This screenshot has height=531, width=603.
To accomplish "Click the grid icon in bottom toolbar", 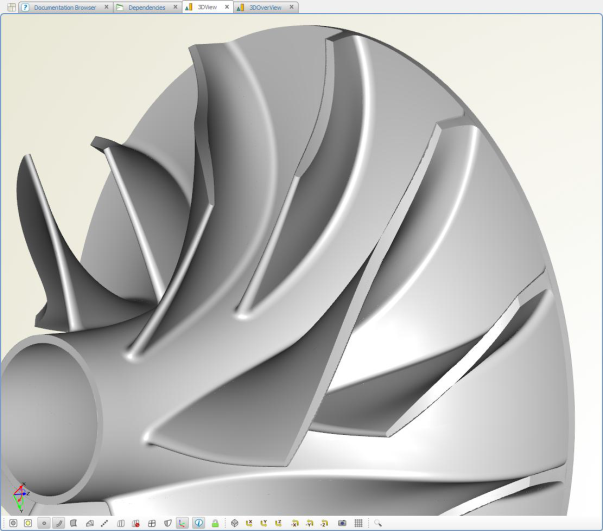I will (x=358, y=523).
